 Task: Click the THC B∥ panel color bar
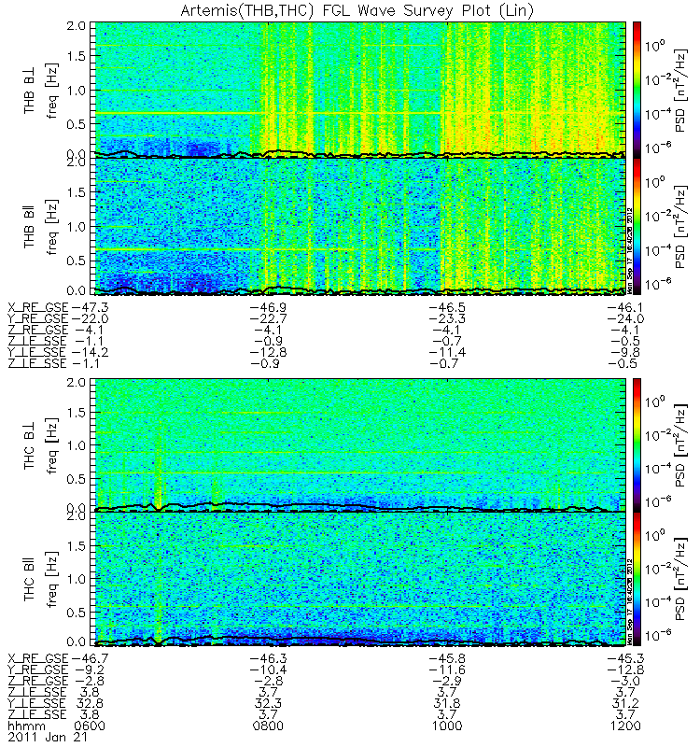pyautogui.click(x=637, y=580)
